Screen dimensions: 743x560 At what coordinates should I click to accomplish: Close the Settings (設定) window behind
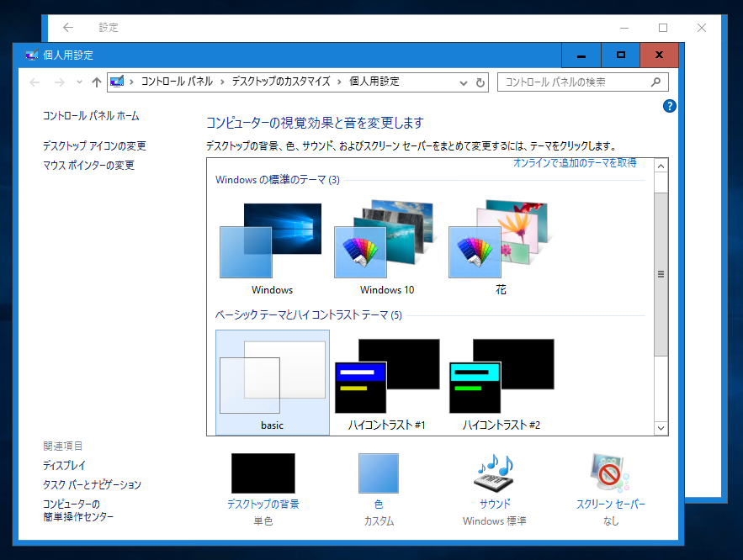pyautogui.click(x=702, y=28)
